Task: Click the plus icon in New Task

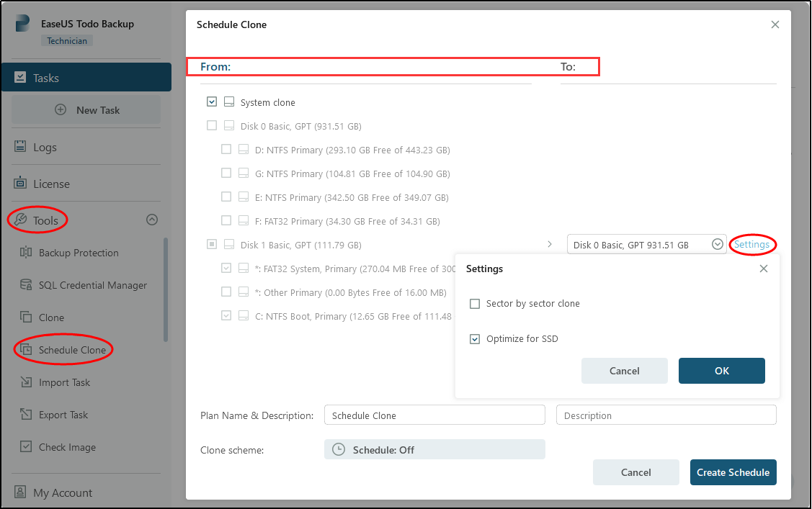Action: (x=61, y=109)
